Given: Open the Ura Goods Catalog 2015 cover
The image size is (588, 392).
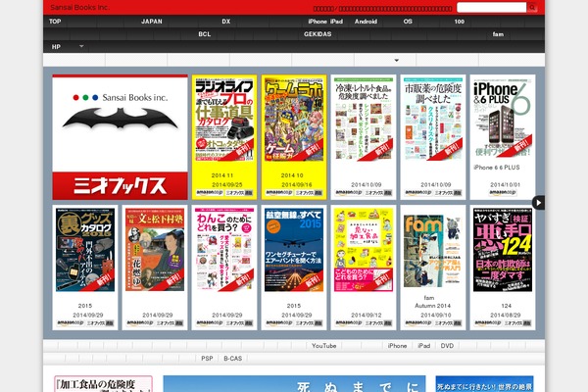Looking at the screenshot, I should 85,250.
